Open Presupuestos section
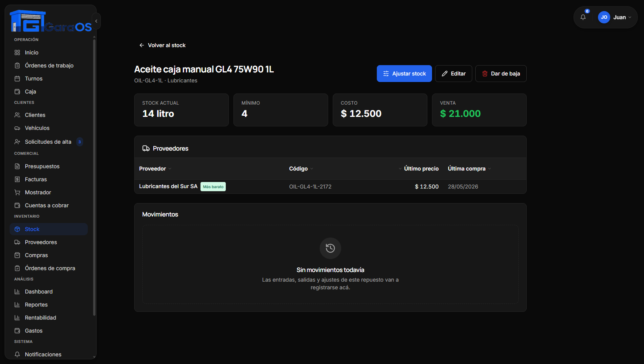644x364 pixels. point(49,166)
